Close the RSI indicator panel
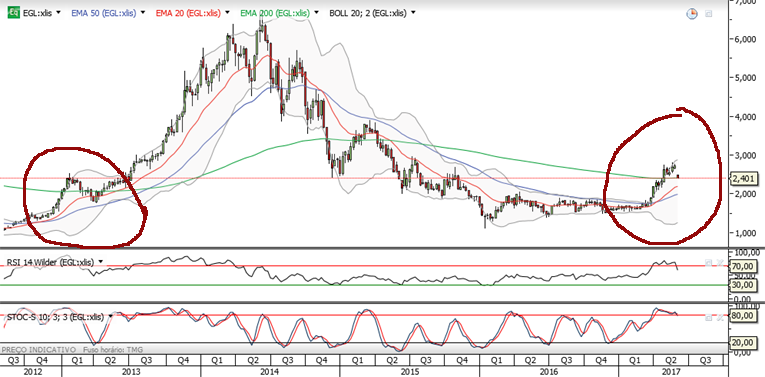The width and height of the screenshot is (765, 377). tap(721, 263)
